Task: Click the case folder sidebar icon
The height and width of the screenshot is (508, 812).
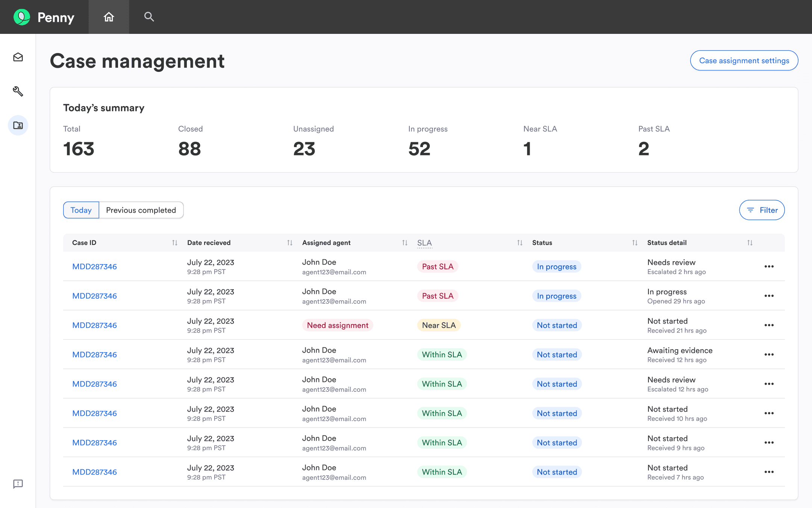Action: (18, 125)
